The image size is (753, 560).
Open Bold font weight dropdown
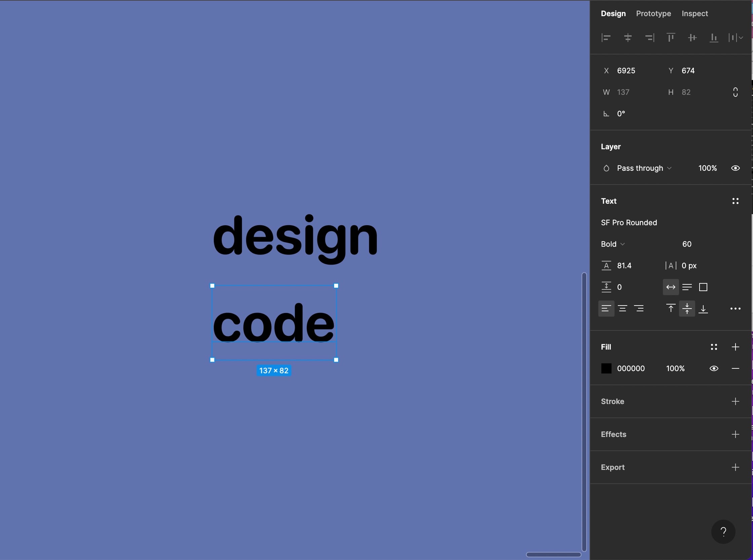tap(612, 244)
